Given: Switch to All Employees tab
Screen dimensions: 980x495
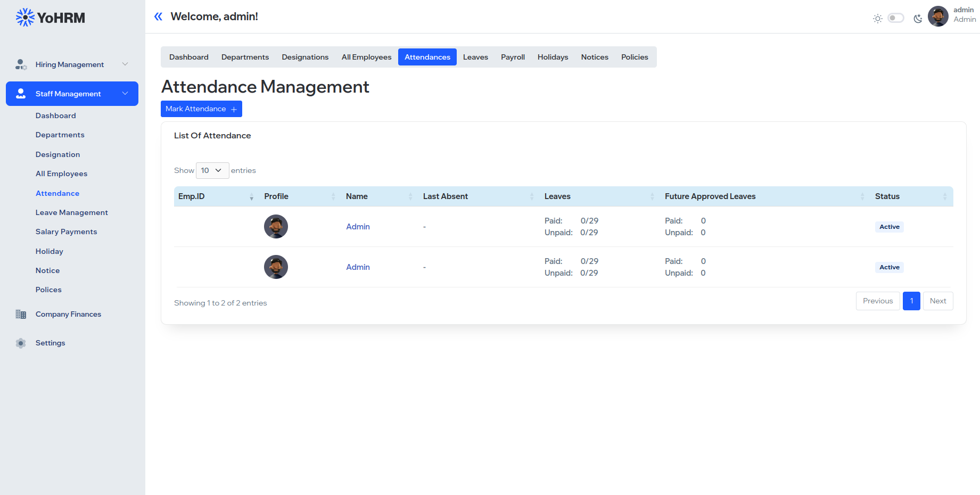Looking at the screenshot, I should (366, 57).
